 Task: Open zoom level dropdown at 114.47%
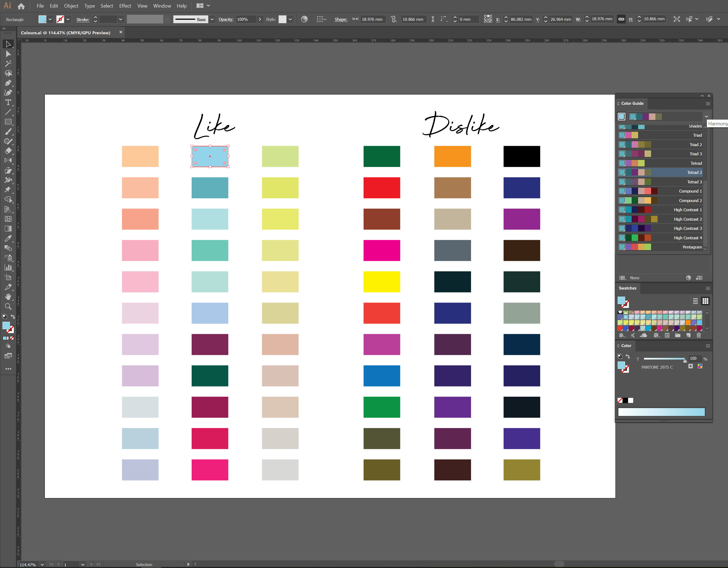tap(42, 564)
